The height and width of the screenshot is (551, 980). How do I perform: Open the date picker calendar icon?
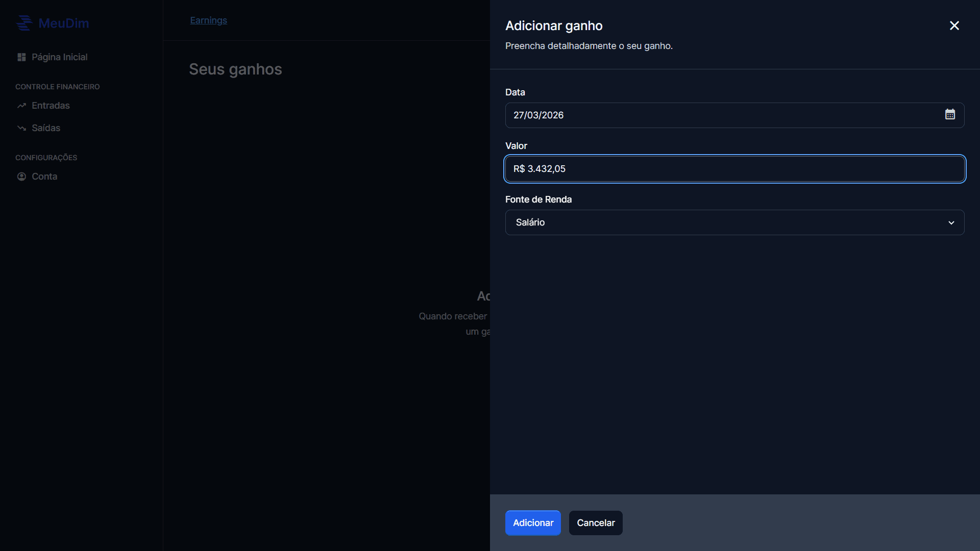(x=950, y=114)
